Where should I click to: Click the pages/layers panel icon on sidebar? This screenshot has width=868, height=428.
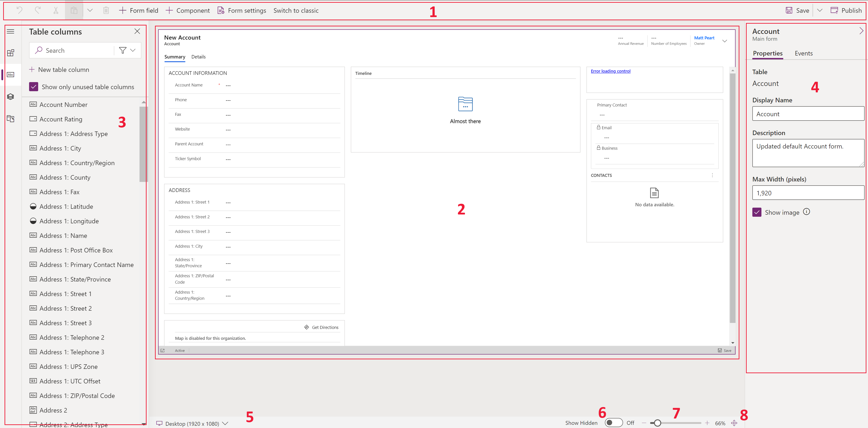tap(10, 95)
